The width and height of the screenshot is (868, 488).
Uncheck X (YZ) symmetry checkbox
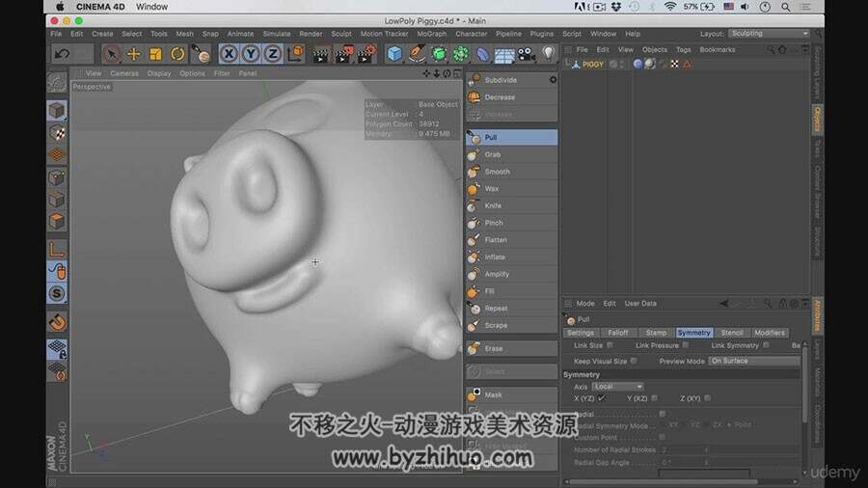[602, 398]
